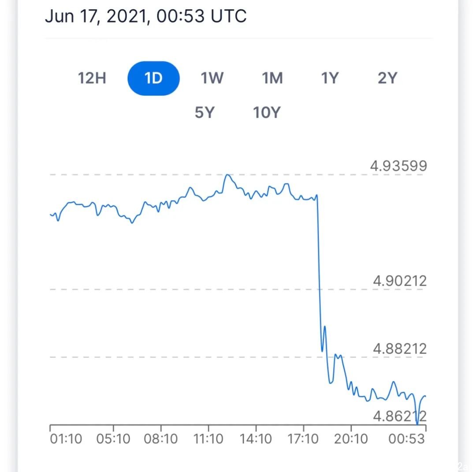Click the 01:10 time axis tick
The image size is (476, 472).
tap(66, 439)
